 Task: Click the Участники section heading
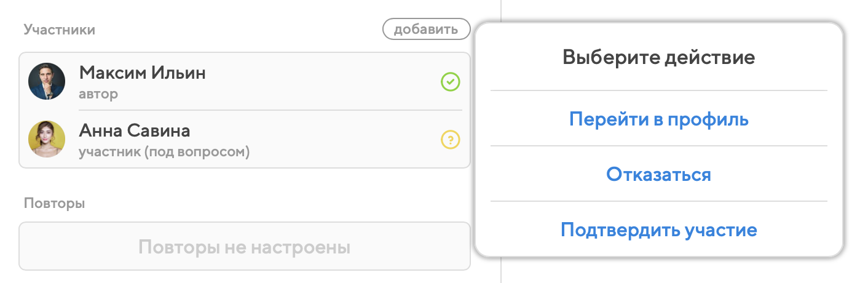click(x=59, y=30)
